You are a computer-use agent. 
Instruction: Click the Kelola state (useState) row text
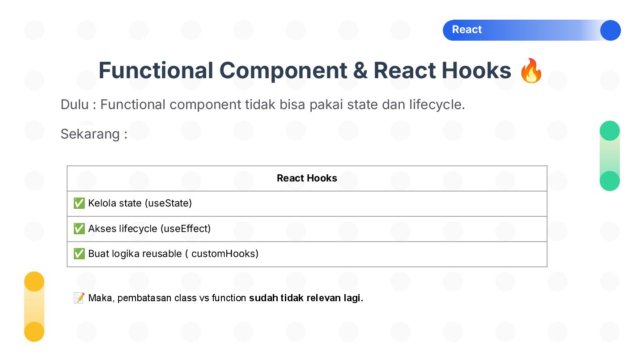pyautogui.click(x=140, y=203)
